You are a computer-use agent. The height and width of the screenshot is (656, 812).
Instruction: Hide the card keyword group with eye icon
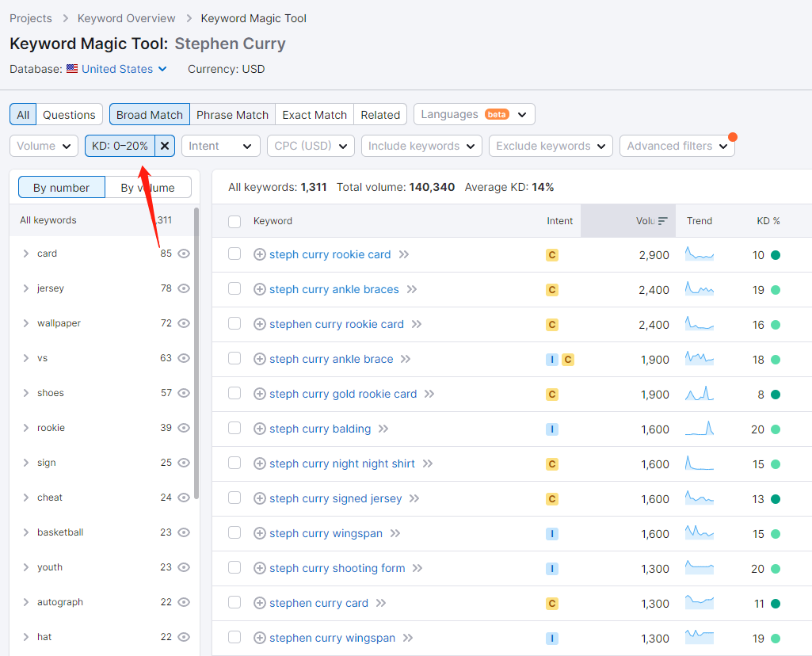point(184,254)
